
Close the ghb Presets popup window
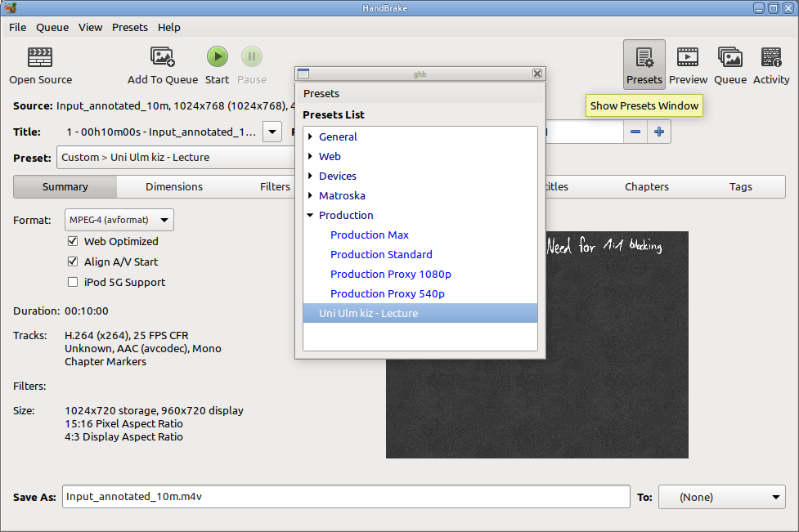537,74
